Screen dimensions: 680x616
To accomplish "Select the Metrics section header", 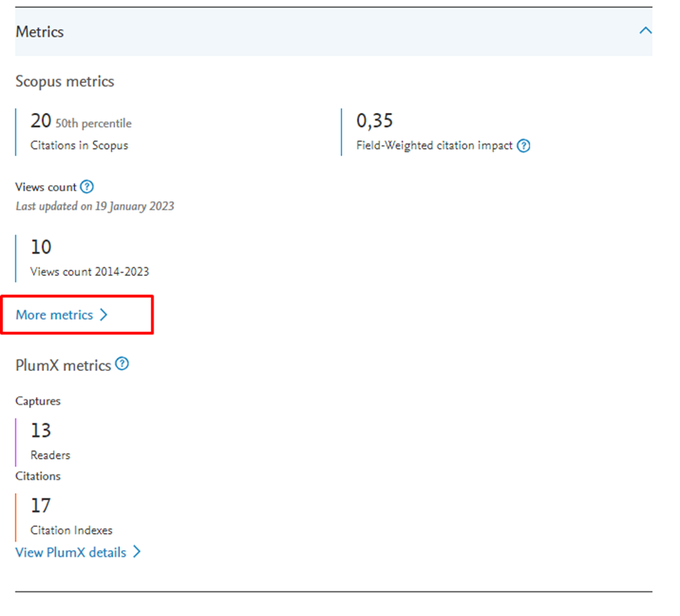I will 333,32.
